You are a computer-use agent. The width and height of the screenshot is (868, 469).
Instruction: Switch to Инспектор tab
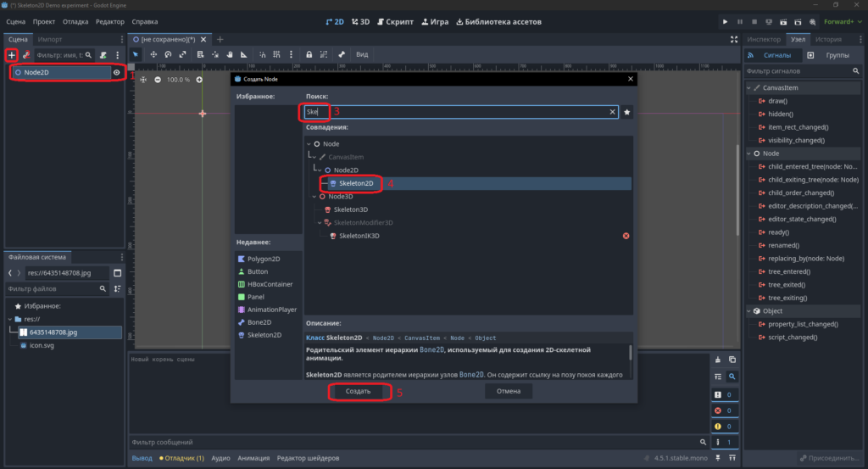(764, 39)
